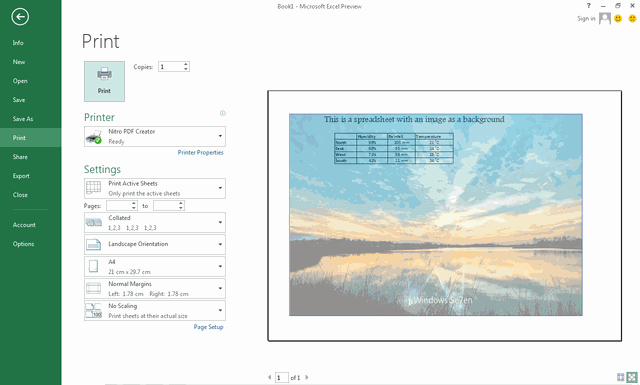Expand the No Scaling dropdown arrow
The height and width of the screenshot is (385, 640).
click(220, 310)
